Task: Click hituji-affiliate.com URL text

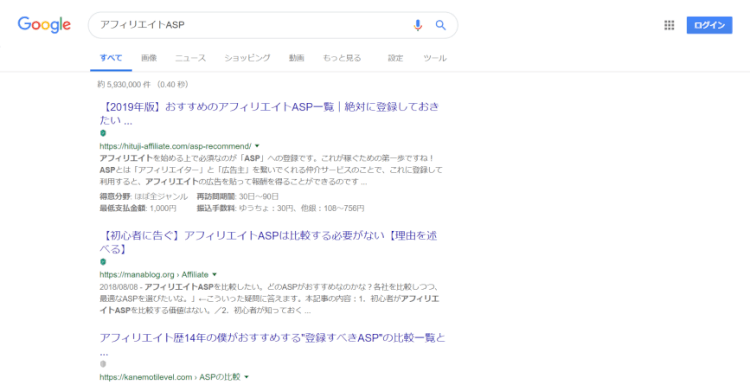Action: [175, 146]
